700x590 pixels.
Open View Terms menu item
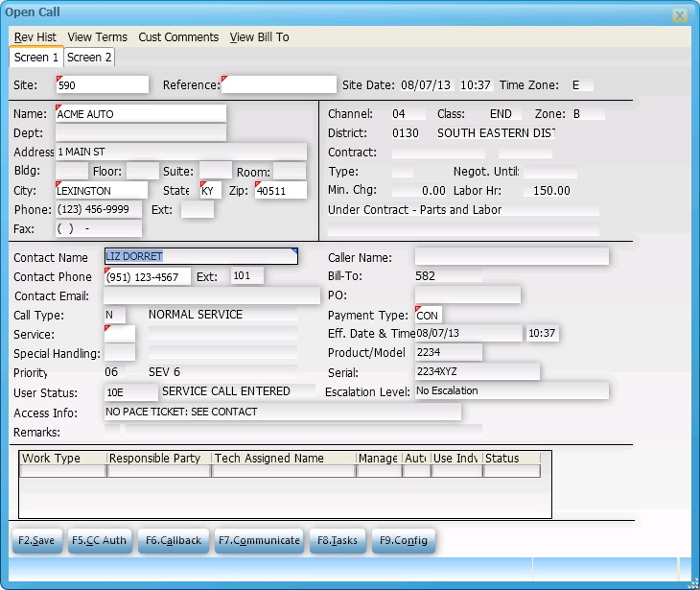pos(97,37)
